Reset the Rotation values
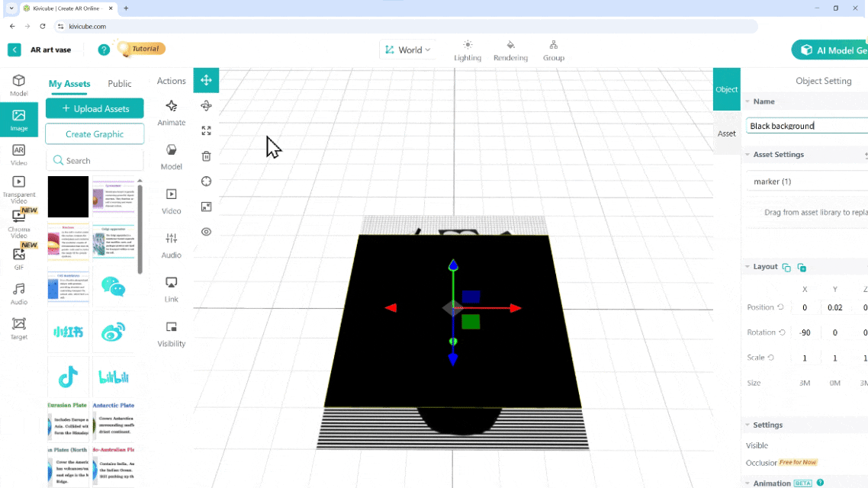868x488 pixels. point(782,332)
